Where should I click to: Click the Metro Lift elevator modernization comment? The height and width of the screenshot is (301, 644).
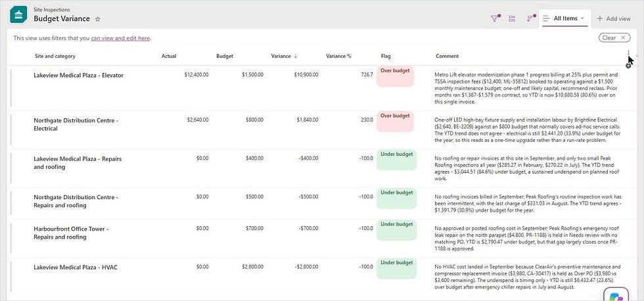click(x=527, y=88)
